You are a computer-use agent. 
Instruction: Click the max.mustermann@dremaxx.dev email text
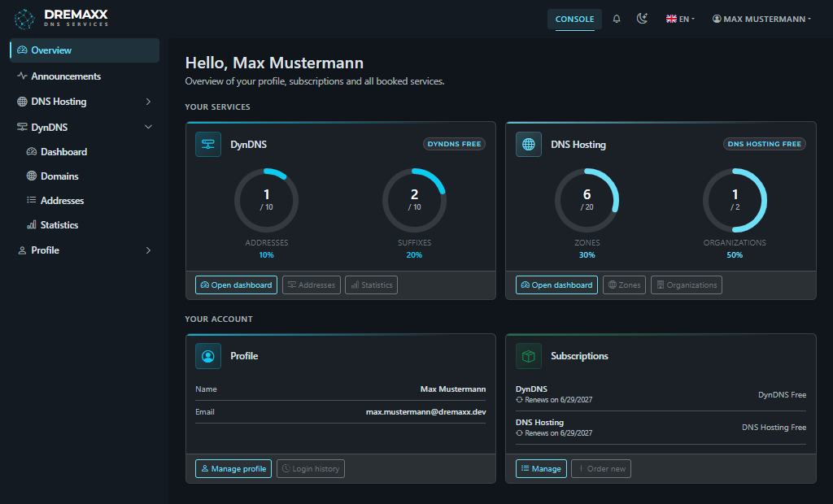click(426, 411)
